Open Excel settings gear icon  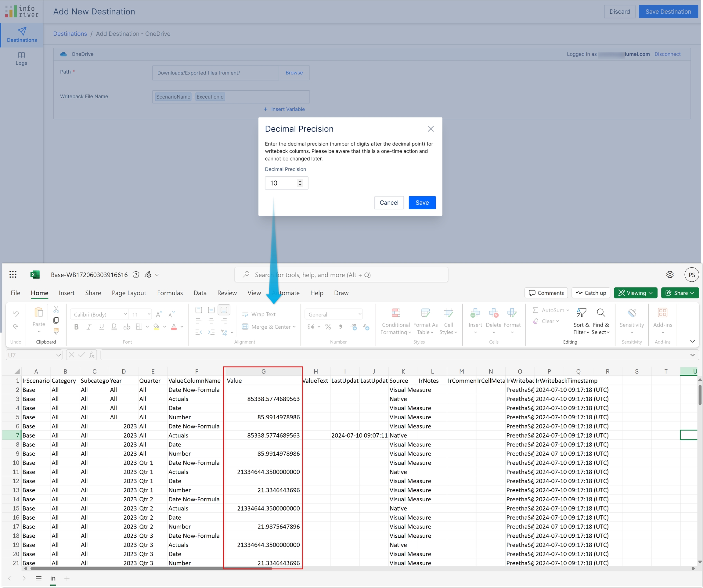pos(669,275)
